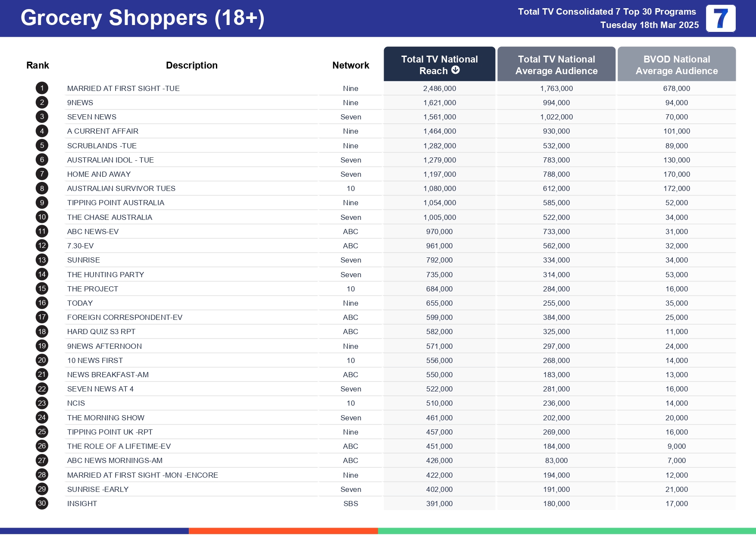Click the rank 1 circle badge

pos(42,88)
